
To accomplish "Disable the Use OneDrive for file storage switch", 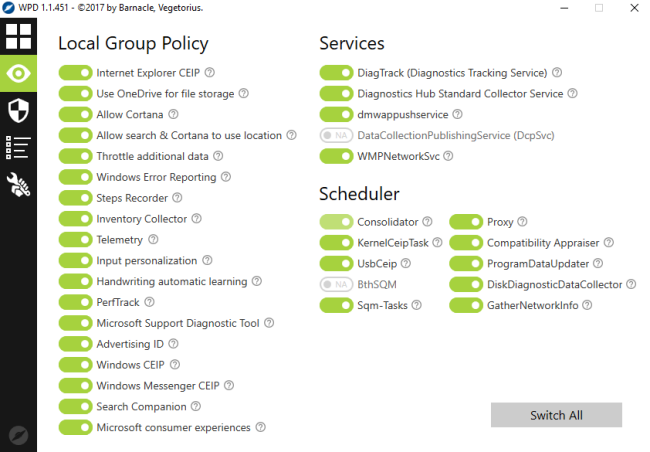I will 75,94.
